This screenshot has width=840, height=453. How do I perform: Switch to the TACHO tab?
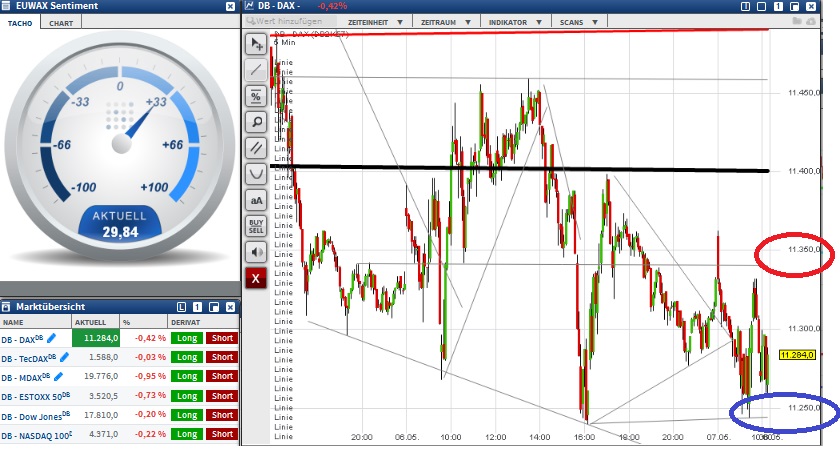click(20, 24)
